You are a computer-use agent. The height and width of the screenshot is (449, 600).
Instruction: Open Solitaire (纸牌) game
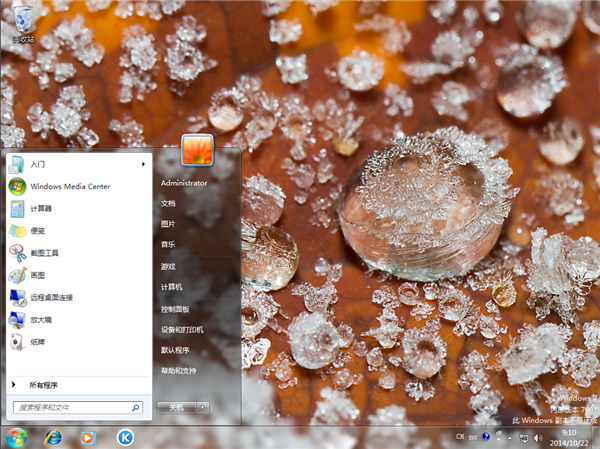[36, 341]
